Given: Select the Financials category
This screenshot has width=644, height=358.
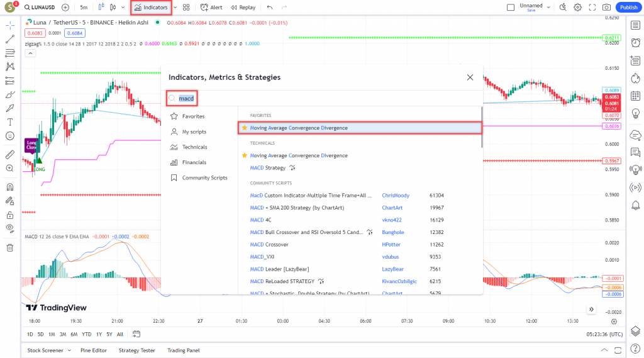Looking at the screenshot, I should pyautogui.click(x=194, y=162).
